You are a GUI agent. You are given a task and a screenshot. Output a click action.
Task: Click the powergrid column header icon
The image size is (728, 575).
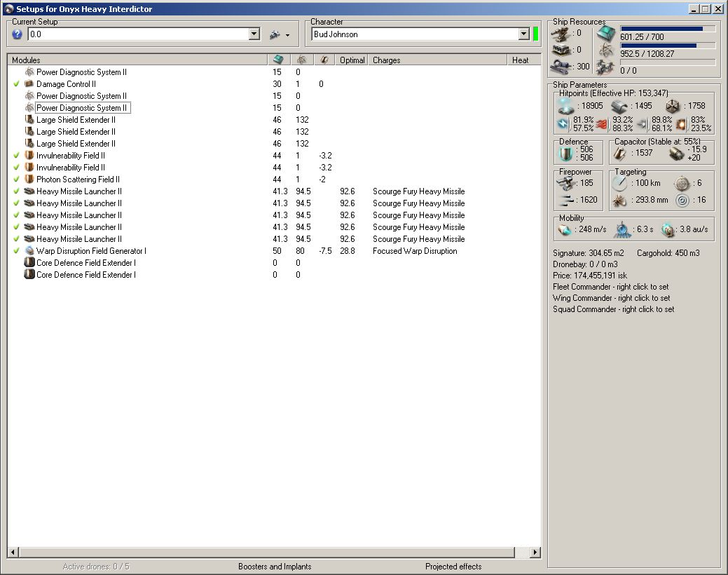click(301, 60)
